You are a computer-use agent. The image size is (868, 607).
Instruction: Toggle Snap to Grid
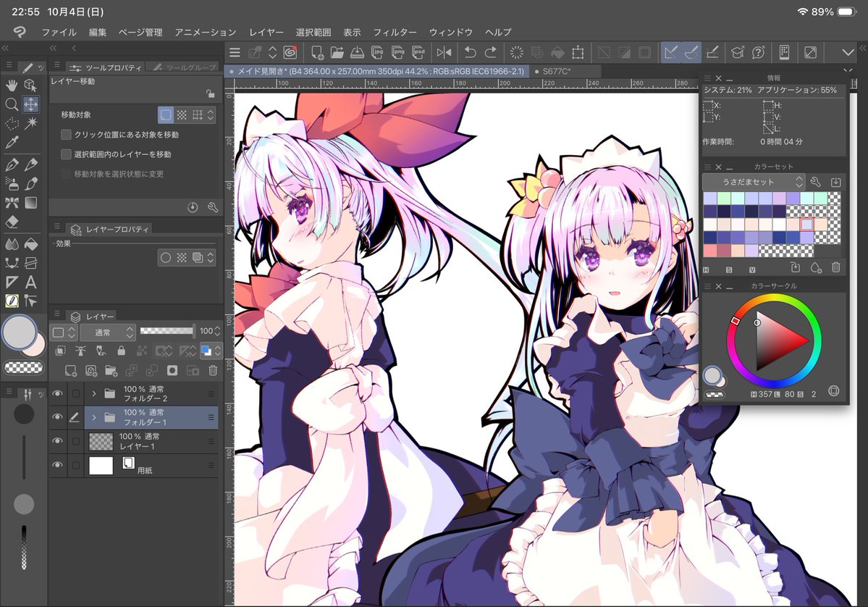tap(713, 53)
